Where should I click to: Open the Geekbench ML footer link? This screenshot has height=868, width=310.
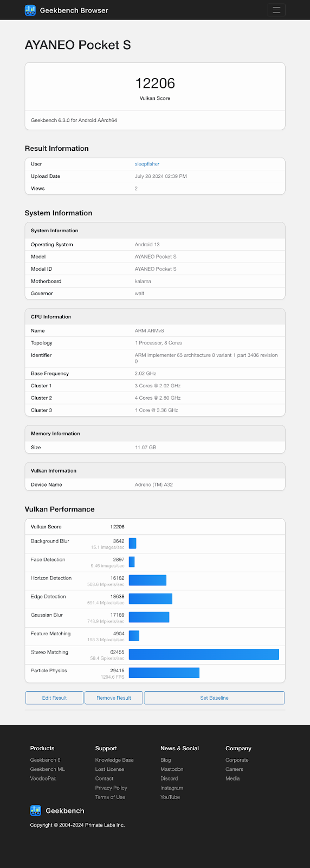point(47,769)
